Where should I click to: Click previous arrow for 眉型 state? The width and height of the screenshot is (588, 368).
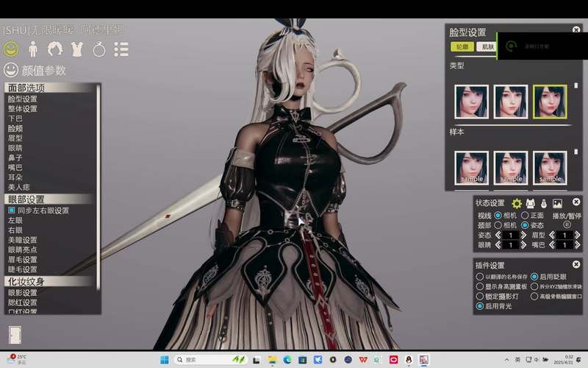pos(552,235)
